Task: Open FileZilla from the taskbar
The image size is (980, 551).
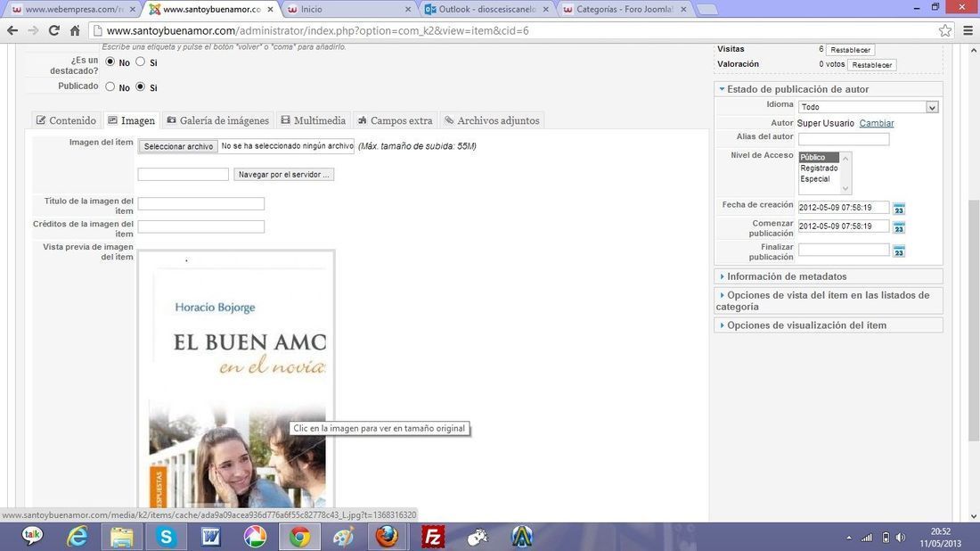Action: click(432, 537)
